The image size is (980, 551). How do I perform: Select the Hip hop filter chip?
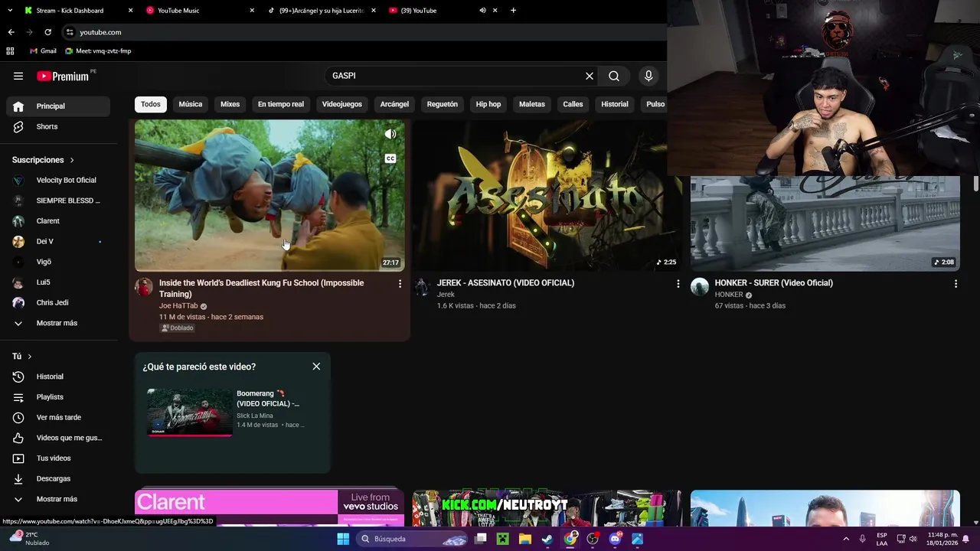(x=488, y=104)
